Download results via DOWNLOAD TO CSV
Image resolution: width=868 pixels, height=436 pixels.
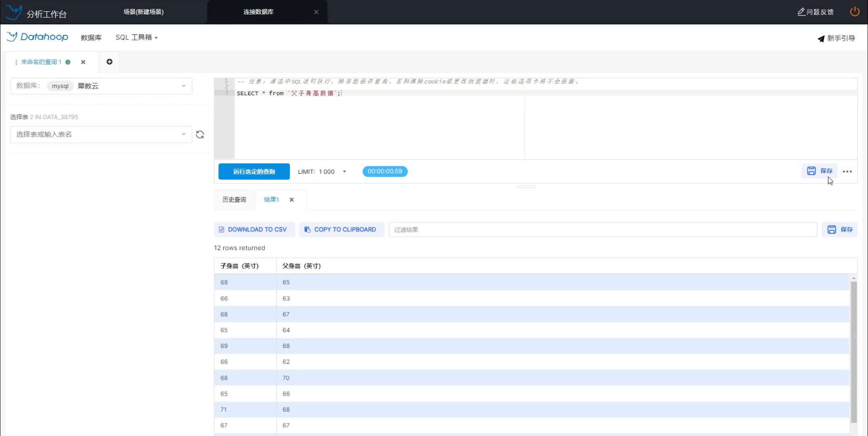(x=254, y=230)
